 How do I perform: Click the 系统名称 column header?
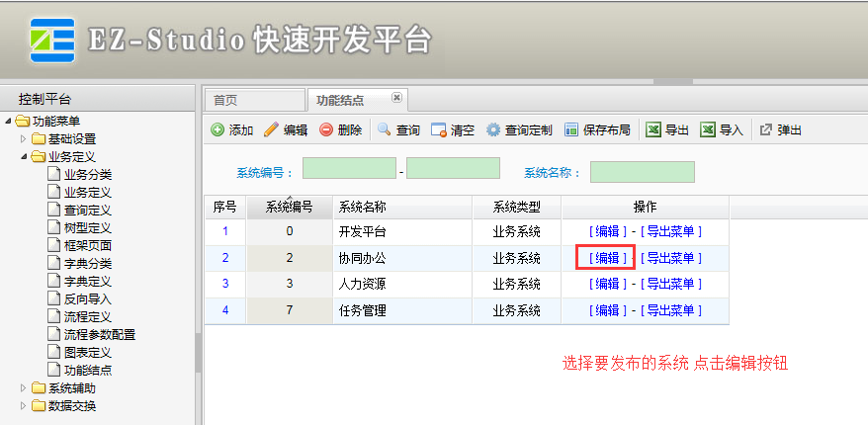pyautogui.click(x=402, y=207)
